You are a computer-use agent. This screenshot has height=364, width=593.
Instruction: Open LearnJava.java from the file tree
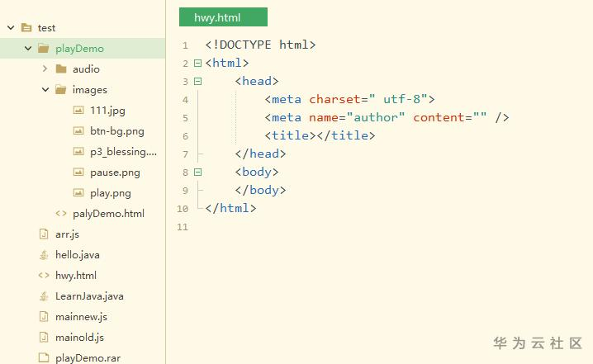[89, 295]
